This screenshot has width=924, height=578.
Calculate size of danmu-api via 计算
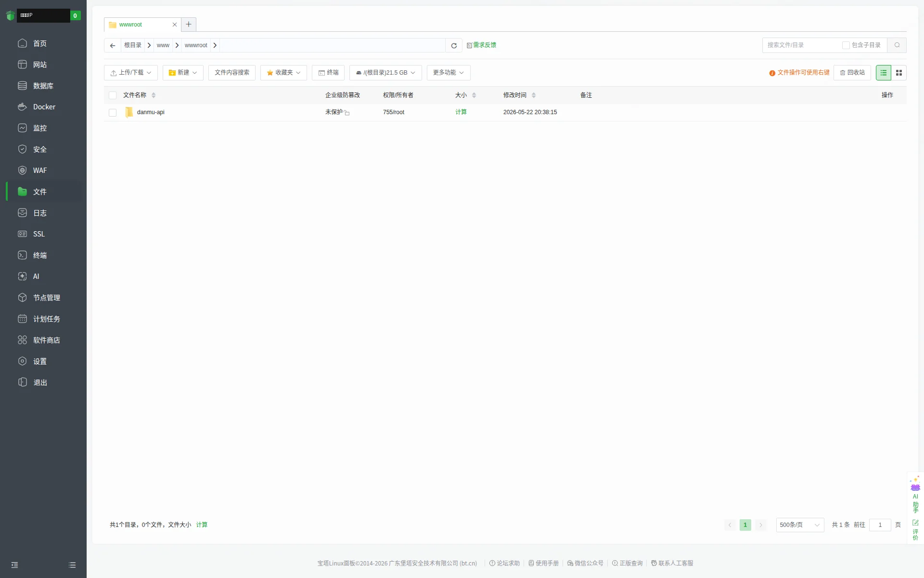tap(461, 112)
